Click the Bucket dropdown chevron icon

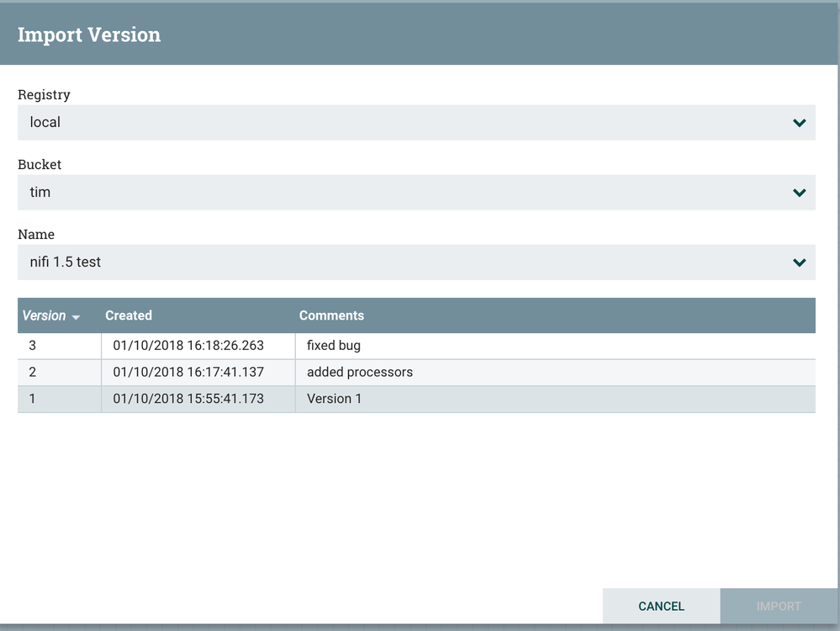point(799,192)
